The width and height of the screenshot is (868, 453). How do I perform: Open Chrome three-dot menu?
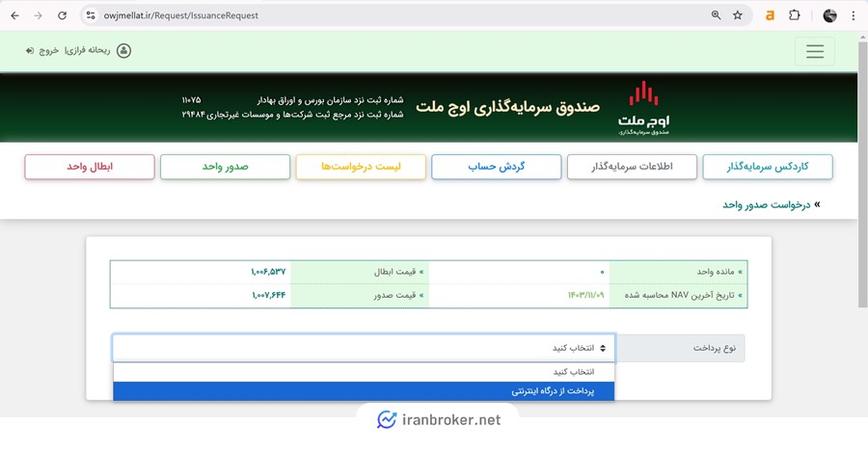click(854, 15)
